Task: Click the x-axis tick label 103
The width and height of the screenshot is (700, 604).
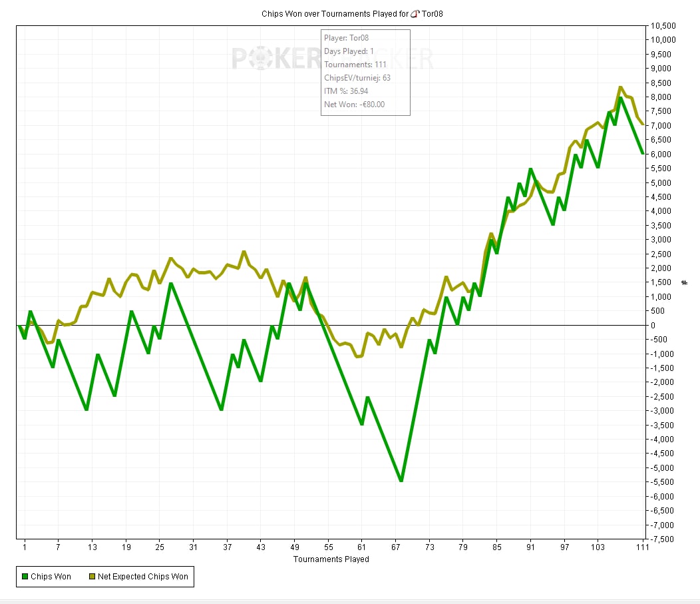Action: [598, 547]
